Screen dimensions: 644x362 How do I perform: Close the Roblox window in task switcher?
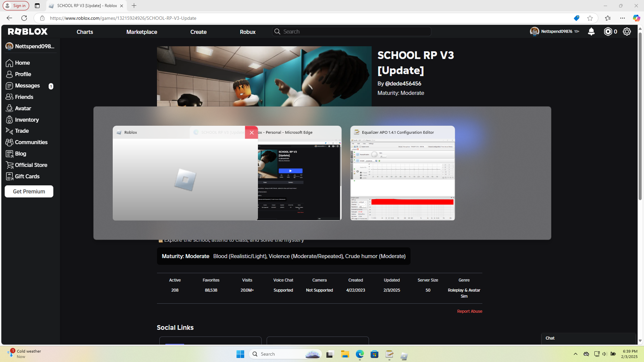[252, 132]
